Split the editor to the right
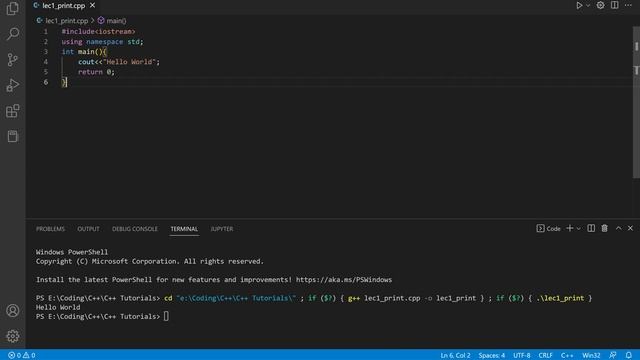 point(614,5)
